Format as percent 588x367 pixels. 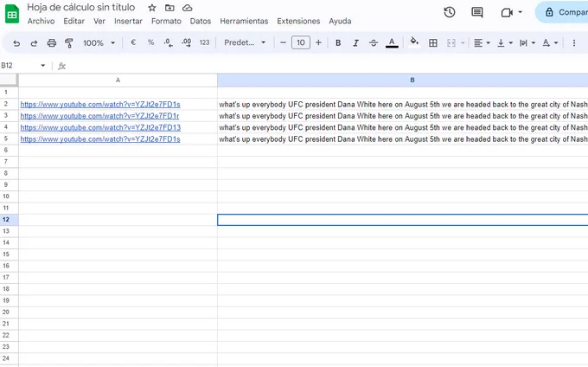(x=150, y=42)
